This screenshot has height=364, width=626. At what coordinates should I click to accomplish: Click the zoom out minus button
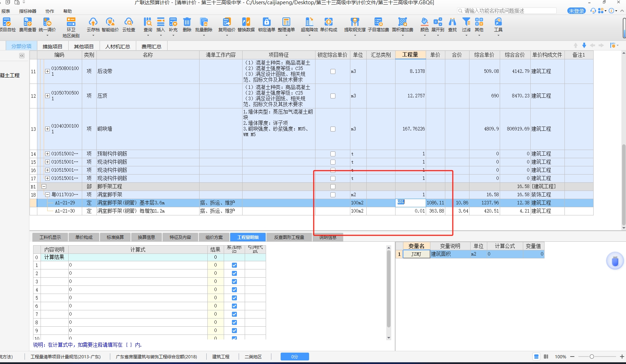coord(572,357)
